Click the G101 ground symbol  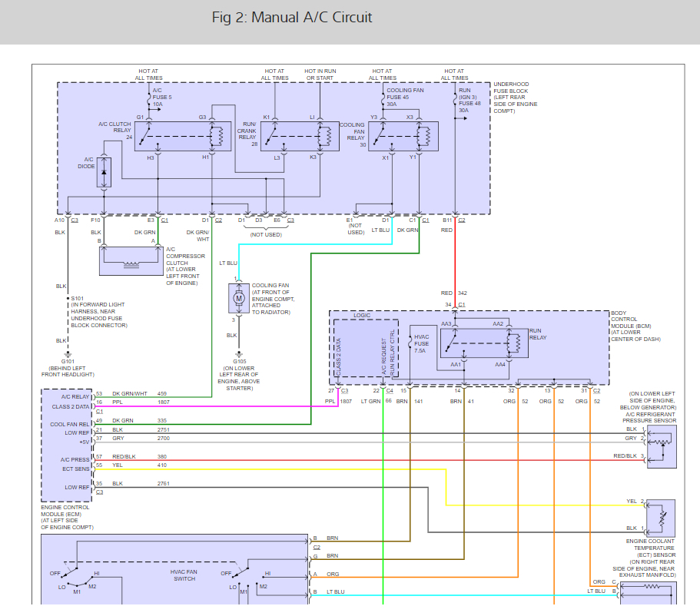pyautogui.click(x=68, y=356)
